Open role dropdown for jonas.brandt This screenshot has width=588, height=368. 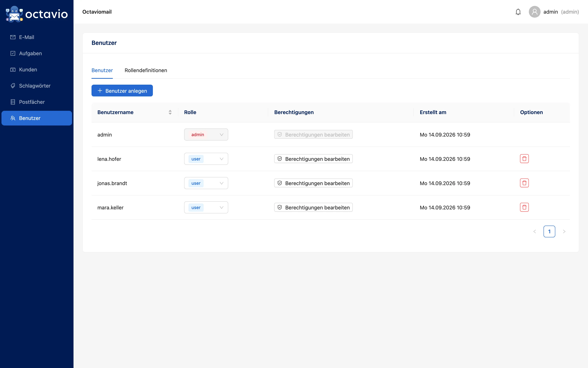[x=206, y=183]
